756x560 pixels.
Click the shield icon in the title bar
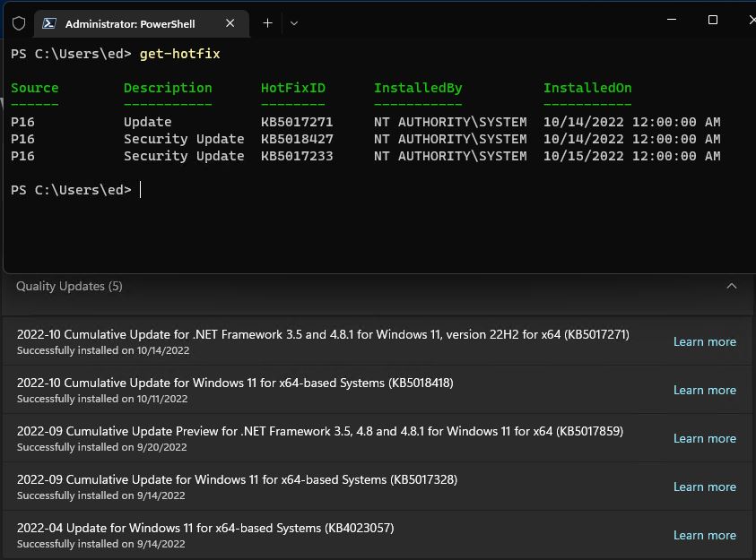pos(18,22)
